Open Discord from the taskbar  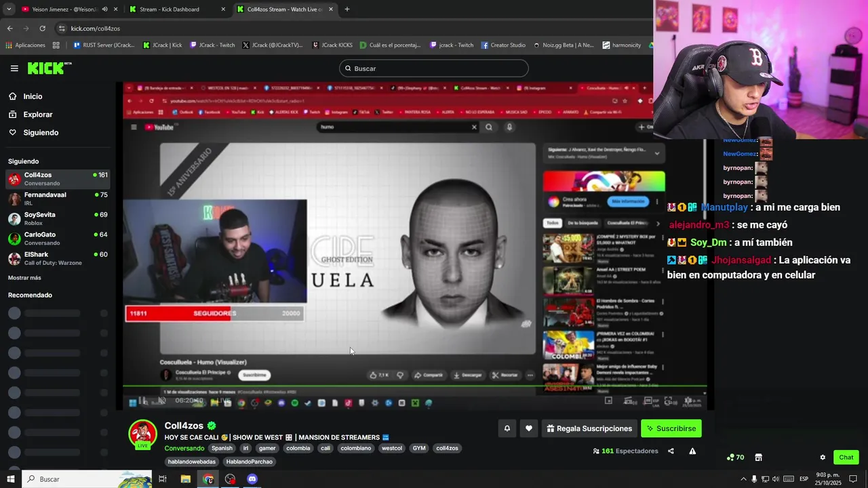[x=252, y=479]
